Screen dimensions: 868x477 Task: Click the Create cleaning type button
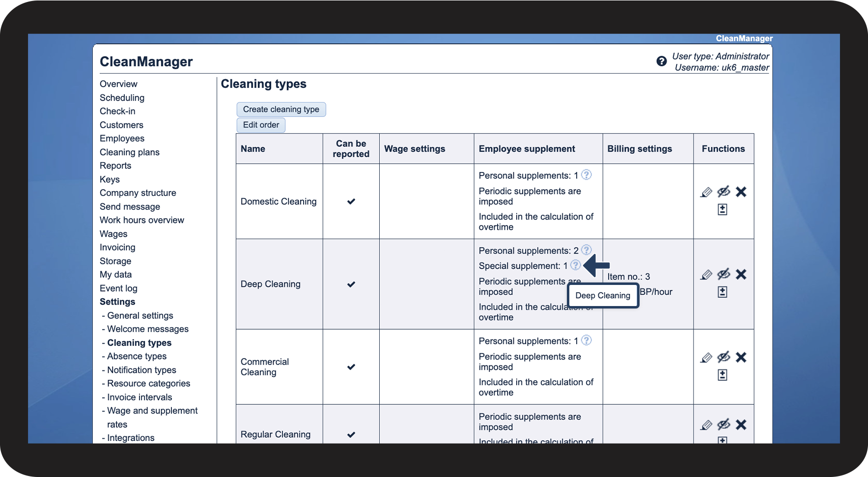point(281,110)
